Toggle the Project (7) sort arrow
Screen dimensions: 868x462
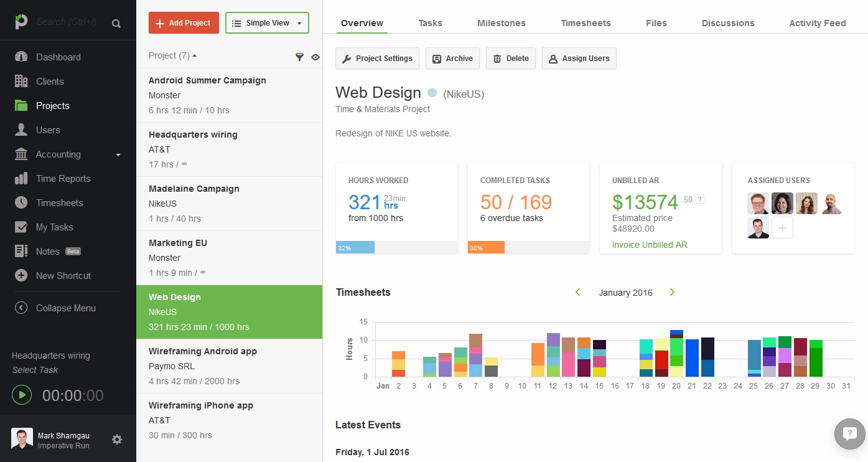coord(194,56)
